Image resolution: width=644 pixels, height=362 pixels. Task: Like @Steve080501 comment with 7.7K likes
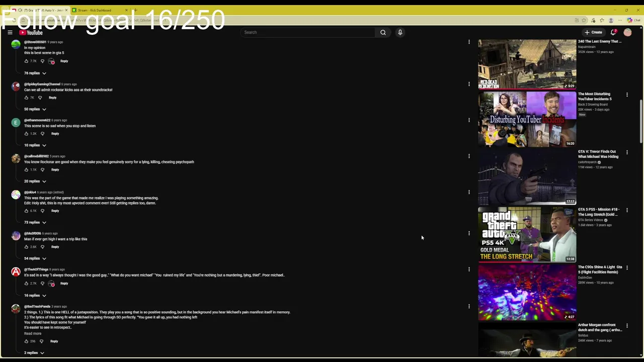pos(27,61)
